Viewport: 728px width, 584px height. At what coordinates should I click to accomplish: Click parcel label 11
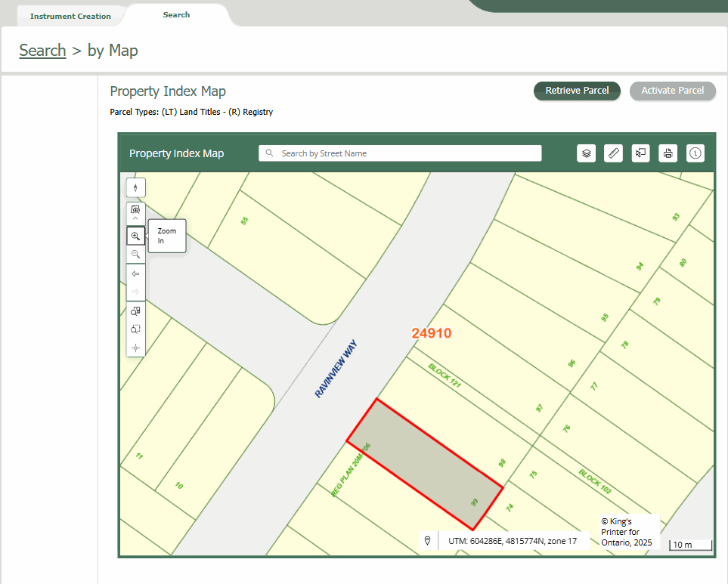139,456
